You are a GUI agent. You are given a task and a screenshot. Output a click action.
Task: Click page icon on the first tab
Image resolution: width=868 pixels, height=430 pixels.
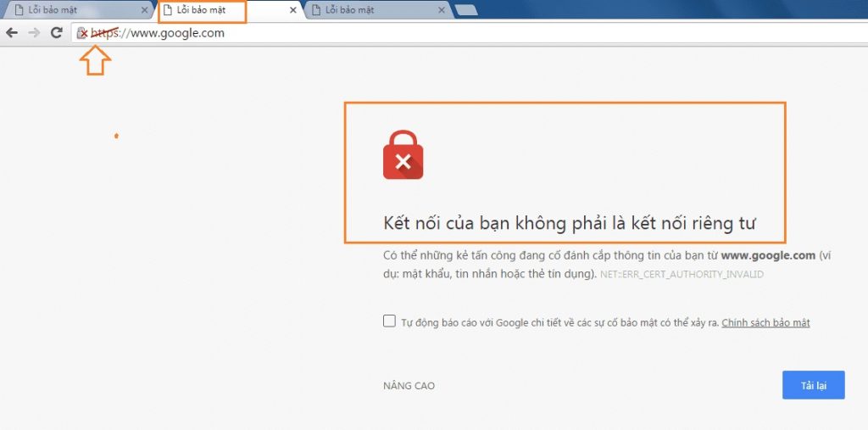pos(19,10)
